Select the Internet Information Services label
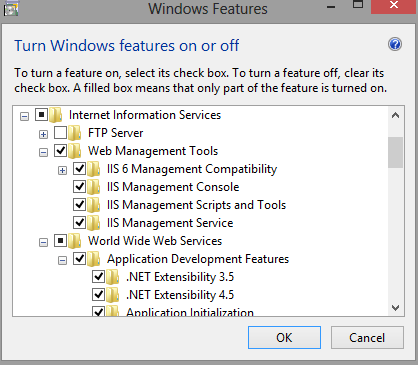Image resolution: width=418 pixels, height=365 pixels. click(145, 115)
